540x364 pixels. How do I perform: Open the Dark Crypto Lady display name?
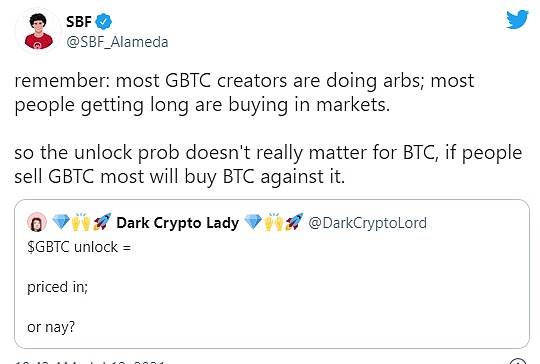(177, 223)
